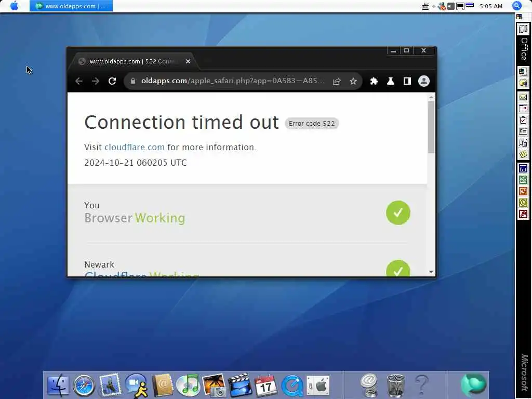Click the green Browser Working checkmark
The image size is (532, 399).
(398, 212)
